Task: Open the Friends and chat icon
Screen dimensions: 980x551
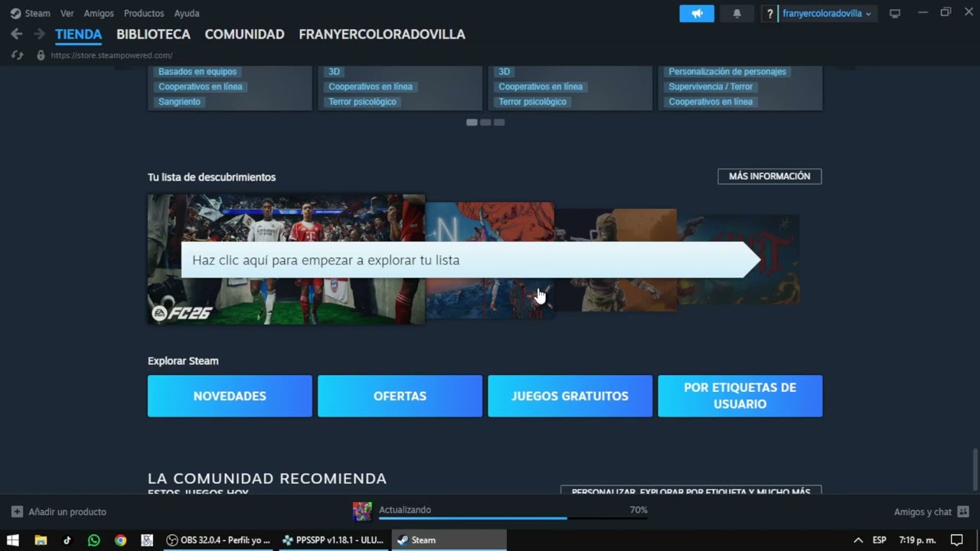Action: [963, 512]
